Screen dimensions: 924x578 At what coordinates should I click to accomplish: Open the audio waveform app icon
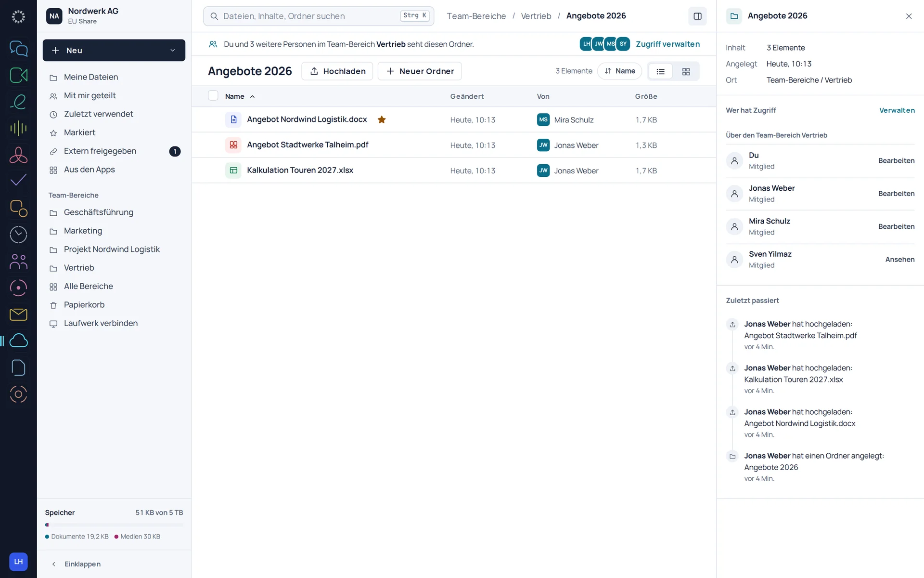(x=18, y=128)
